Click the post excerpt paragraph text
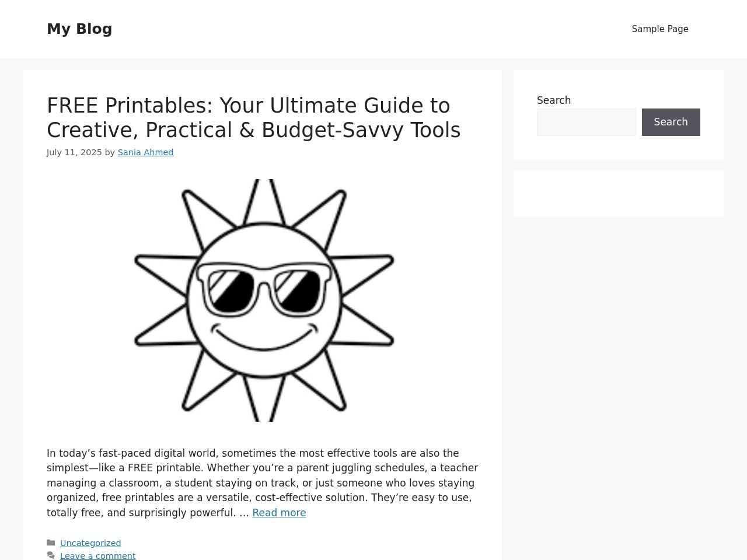The image size is (747, 560). [x=257, y=483]
